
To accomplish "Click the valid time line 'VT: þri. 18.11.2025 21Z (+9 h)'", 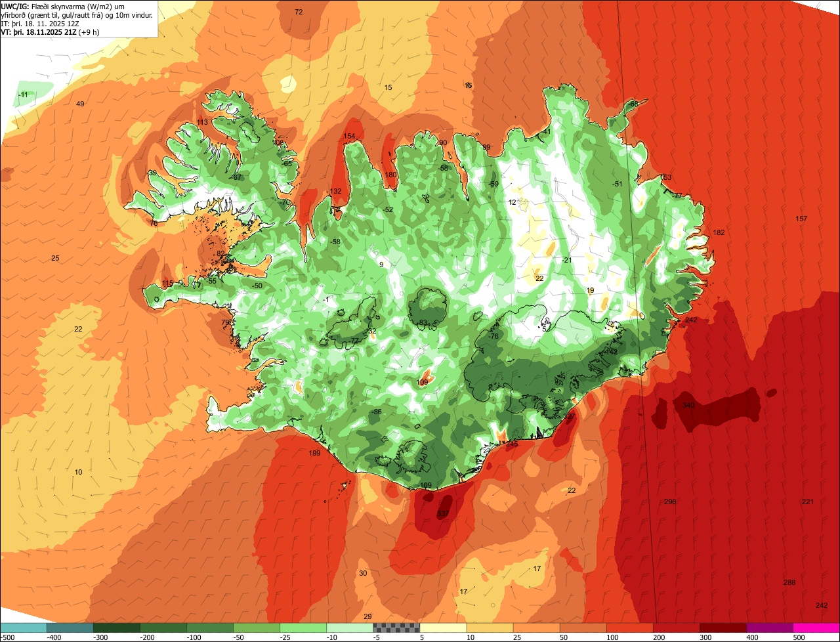I will pos(51,32).
